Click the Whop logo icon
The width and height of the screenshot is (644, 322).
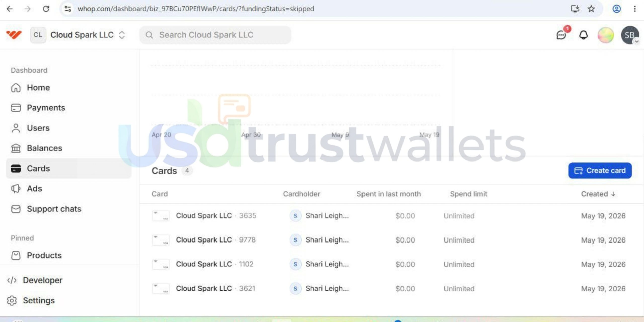tap(14, 35)
